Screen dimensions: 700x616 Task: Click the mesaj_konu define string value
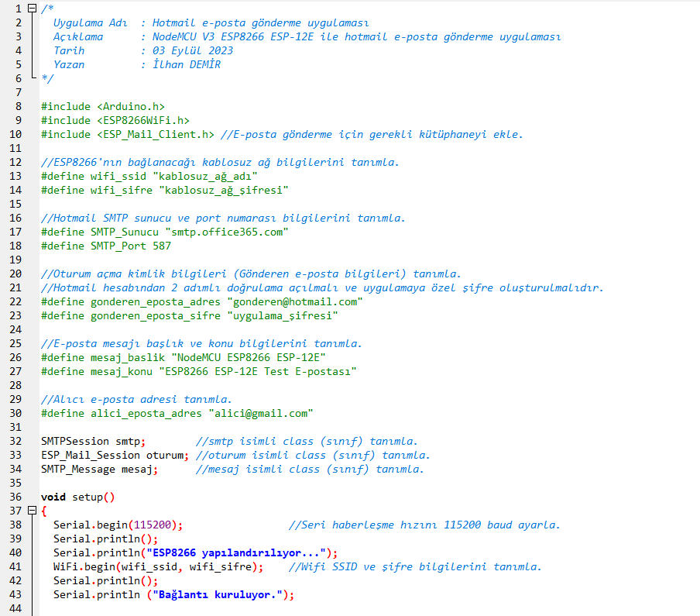(257, 371)
